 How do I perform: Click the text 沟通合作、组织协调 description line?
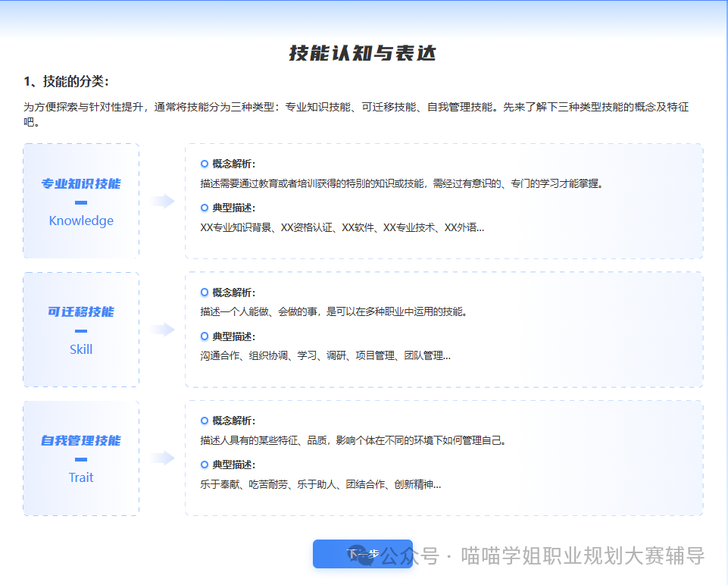[325, 355]
